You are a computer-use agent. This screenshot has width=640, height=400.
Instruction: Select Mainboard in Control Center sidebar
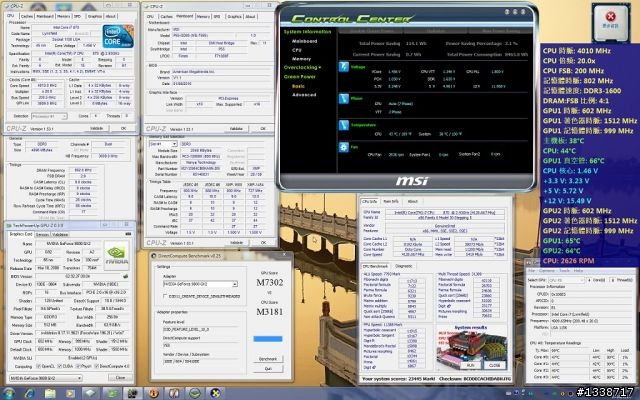[304, 41]
